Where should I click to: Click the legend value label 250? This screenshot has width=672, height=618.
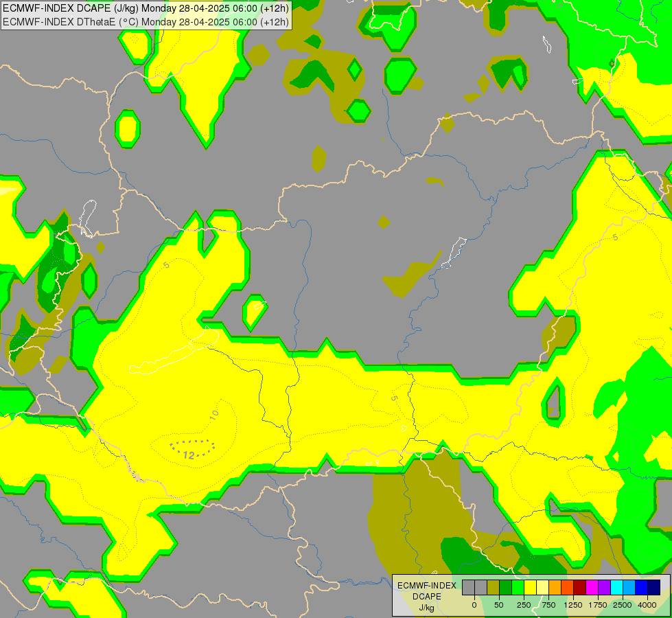[524, 605]
